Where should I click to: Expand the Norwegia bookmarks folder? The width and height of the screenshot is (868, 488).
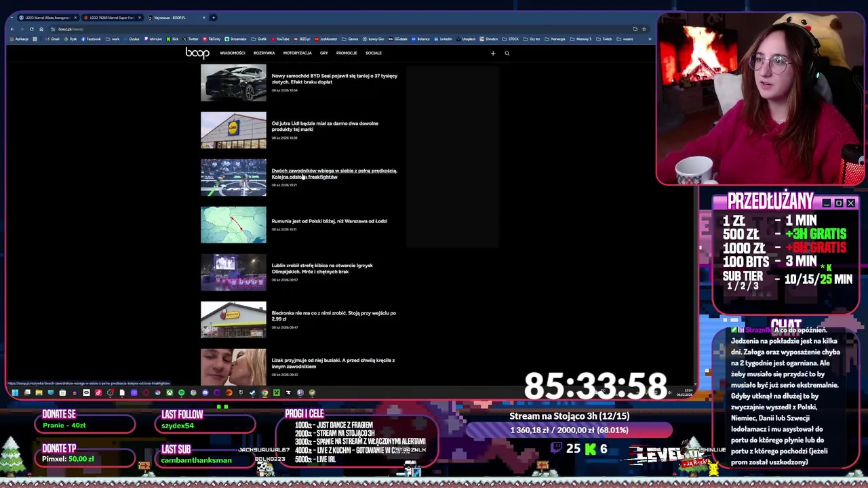pos(555,39)
